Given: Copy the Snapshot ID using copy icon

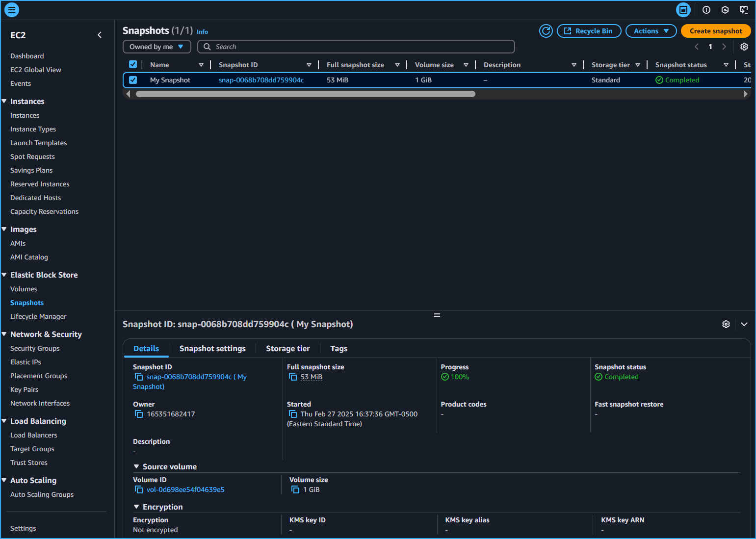Looking at the screenshot, I should tap(139, 377).
